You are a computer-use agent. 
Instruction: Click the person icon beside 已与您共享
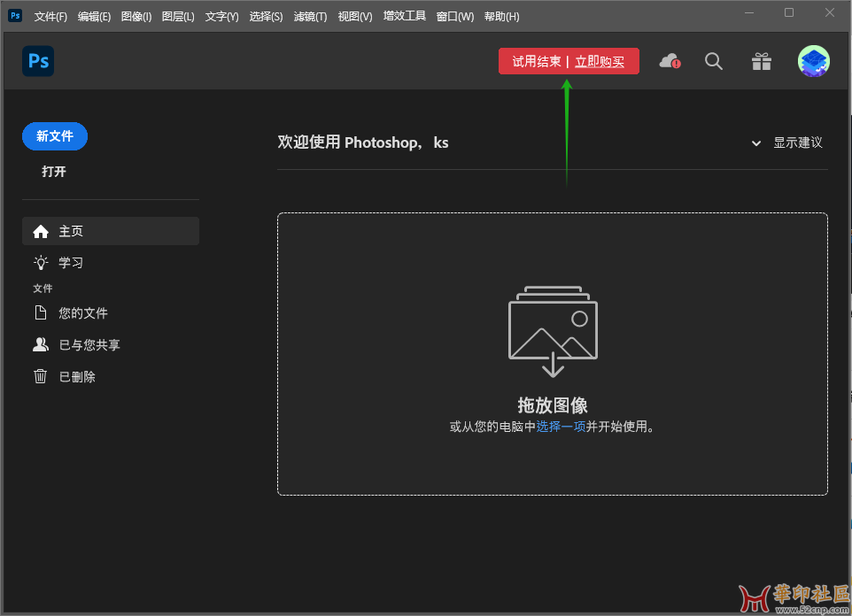tap(41, 344)
